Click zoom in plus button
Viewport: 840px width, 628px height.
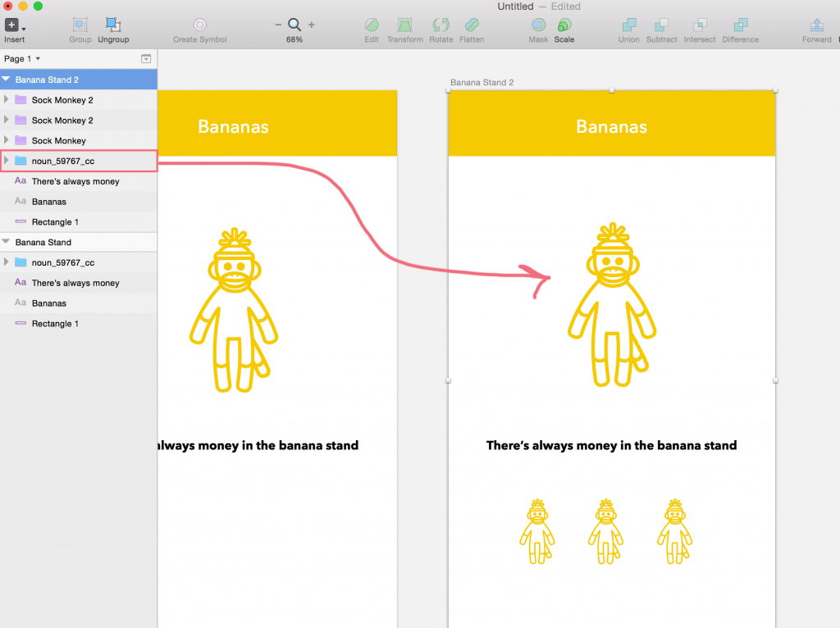pos(312,25)
